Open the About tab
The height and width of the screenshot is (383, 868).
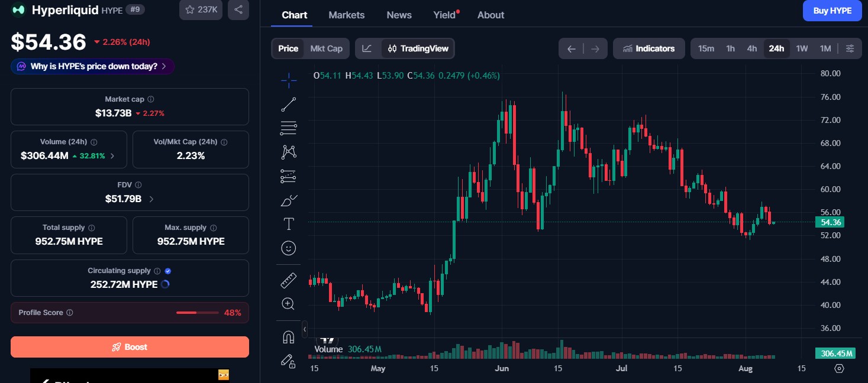[491, 15]
